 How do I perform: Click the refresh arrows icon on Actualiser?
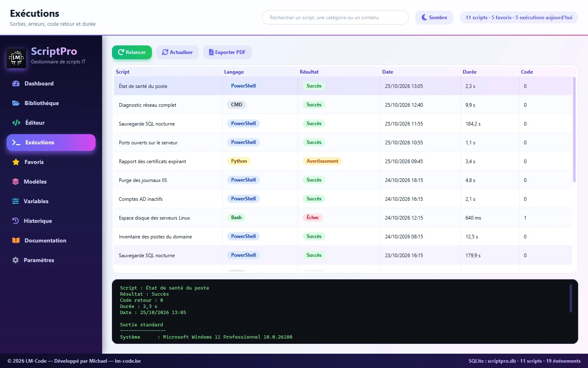(165, 52)
